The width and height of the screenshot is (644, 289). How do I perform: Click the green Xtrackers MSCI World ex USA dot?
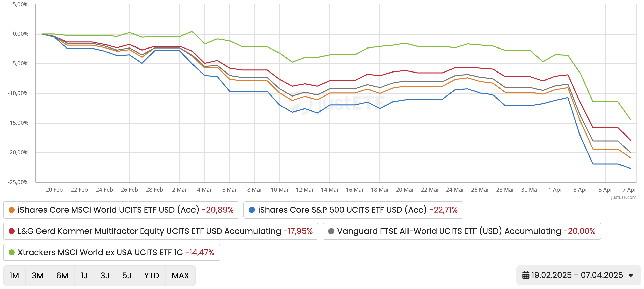[11, 252]
